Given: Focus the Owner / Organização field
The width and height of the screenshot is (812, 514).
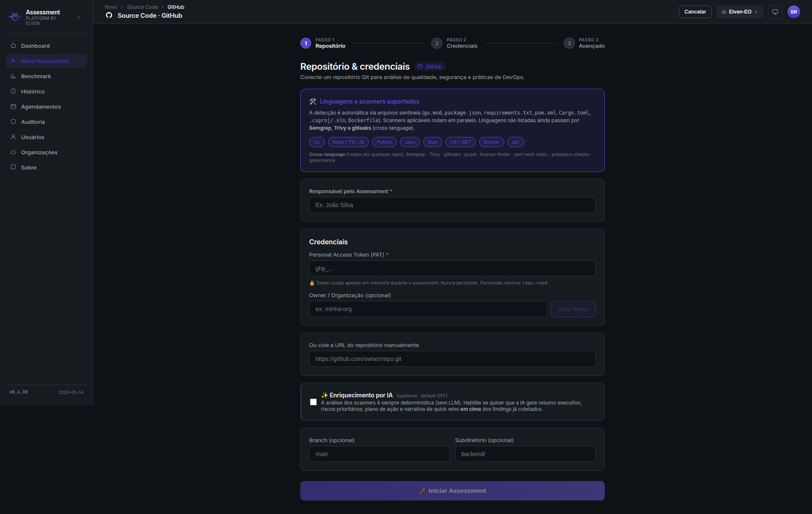Looking at the screenshot, I should 428,309.
